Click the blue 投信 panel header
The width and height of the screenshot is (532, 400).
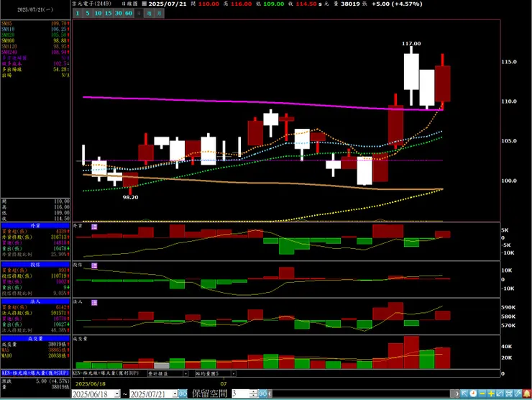pyautogui.click(x=35, y=265)
